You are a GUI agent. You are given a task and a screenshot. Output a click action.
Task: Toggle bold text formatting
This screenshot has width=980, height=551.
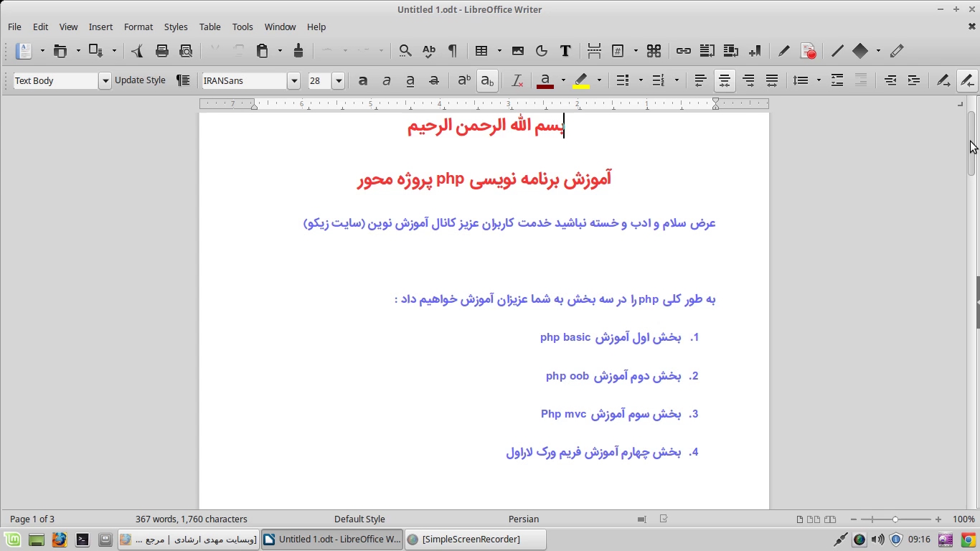363,81
